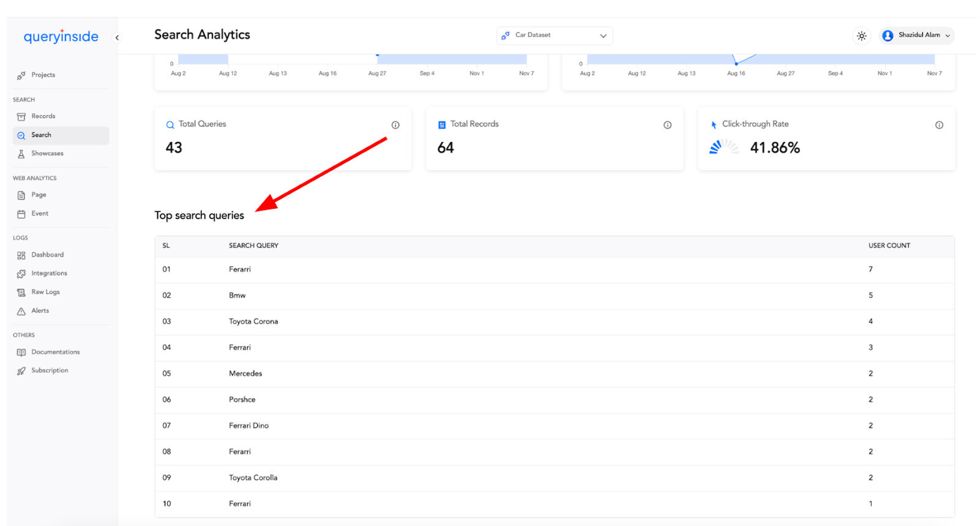Click the project icon in Car Dataset selector
Viewport: 980px width, 526px height.
(505, 36)
